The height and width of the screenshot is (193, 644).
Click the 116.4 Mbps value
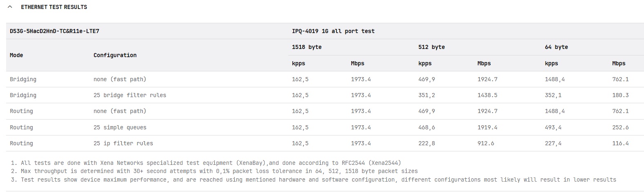620,143
